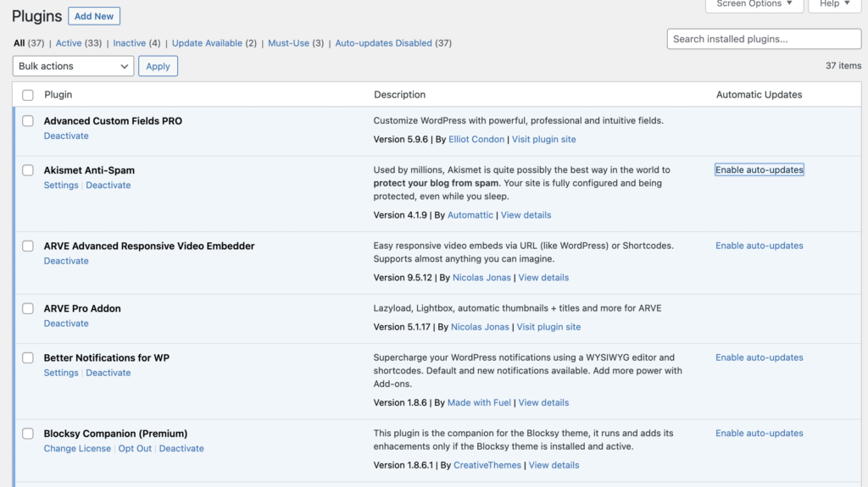
Task: Click the 37 items count text
Action: click(843, 65)
